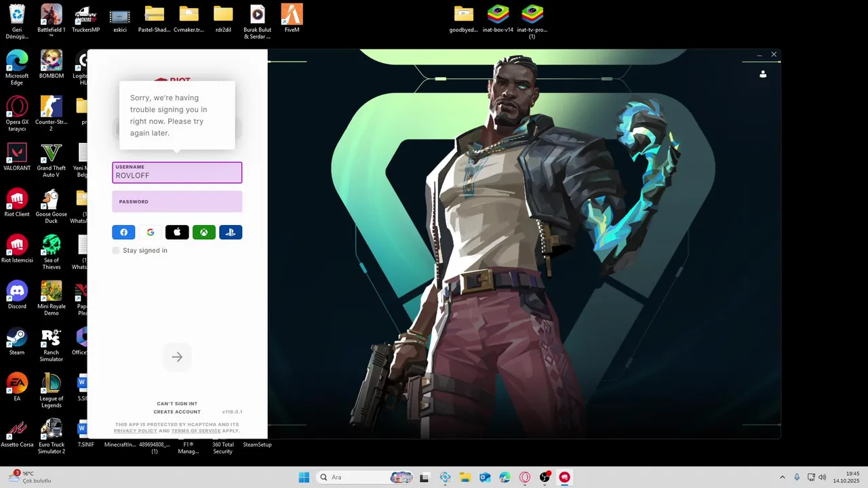Sign in with Facebook button
The image size is (868, 488).
[123, 232]
